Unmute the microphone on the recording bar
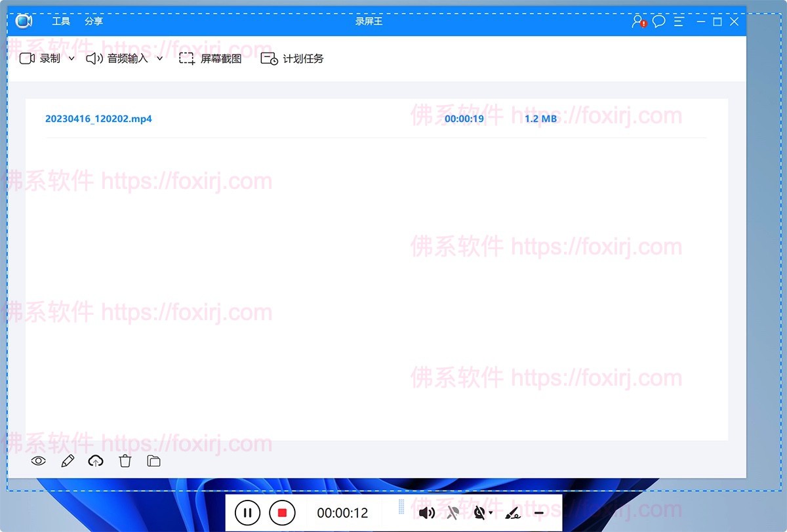This screenshot has width=787, height=532. click(452, 512)
